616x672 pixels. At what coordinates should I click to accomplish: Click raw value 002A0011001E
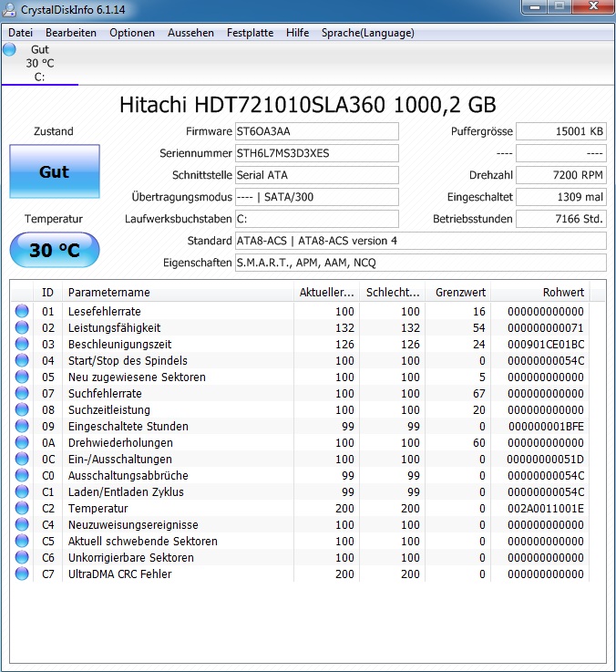click(x=546, y=508)
